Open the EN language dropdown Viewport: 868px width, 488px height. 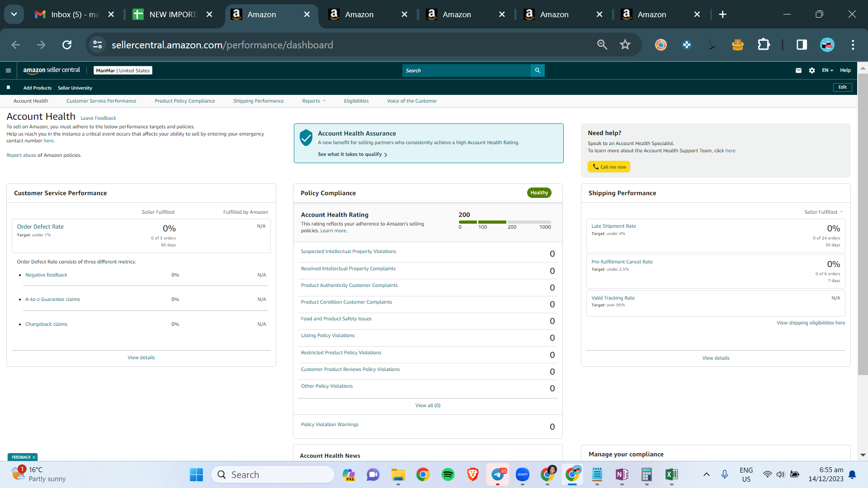pos(827,70)
